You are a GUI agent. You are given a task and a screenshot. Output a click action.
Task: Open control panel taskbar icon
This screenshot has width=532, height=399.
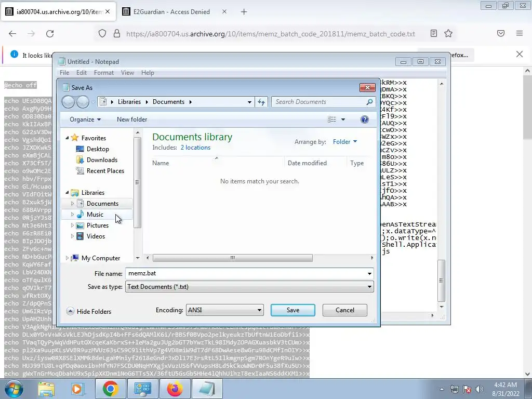[x=142, y=389]
